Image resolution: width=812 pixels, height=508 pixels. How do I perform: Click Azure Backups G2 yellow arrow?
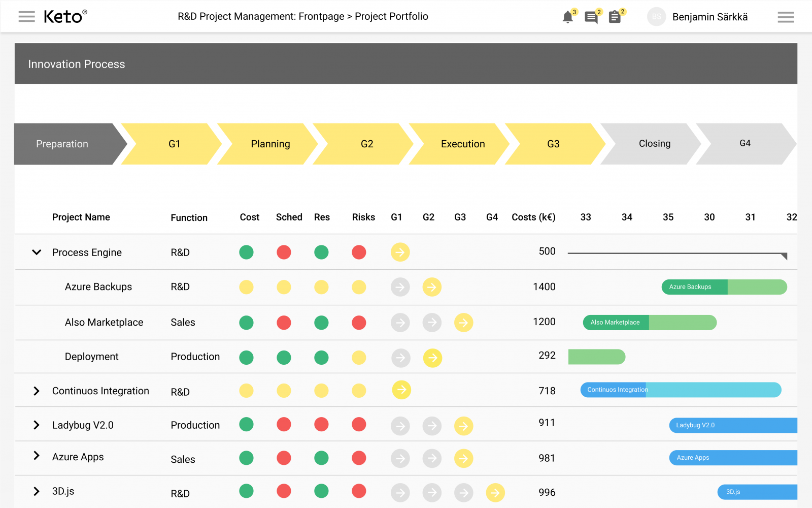432,287
